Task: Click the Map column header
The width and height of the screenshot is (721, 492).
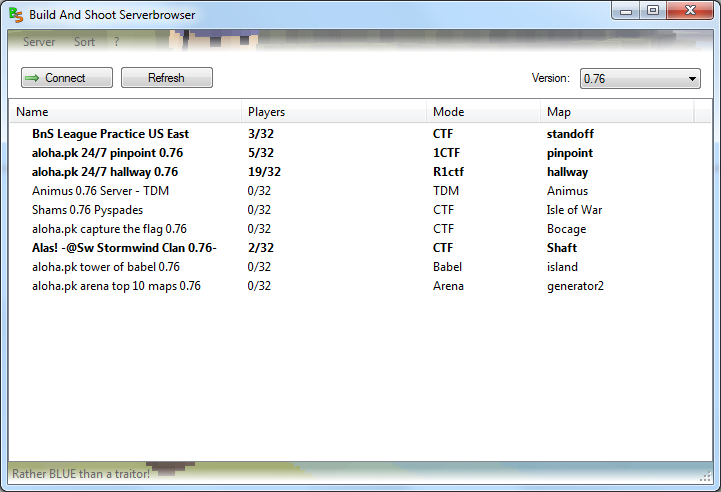Action: [559, 112]
